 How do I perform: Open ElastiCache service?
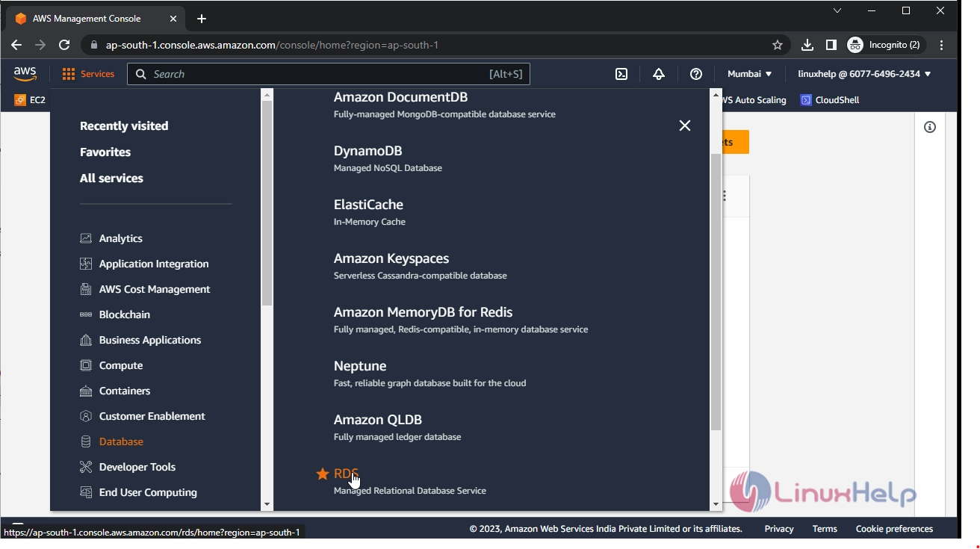(368, 205)
